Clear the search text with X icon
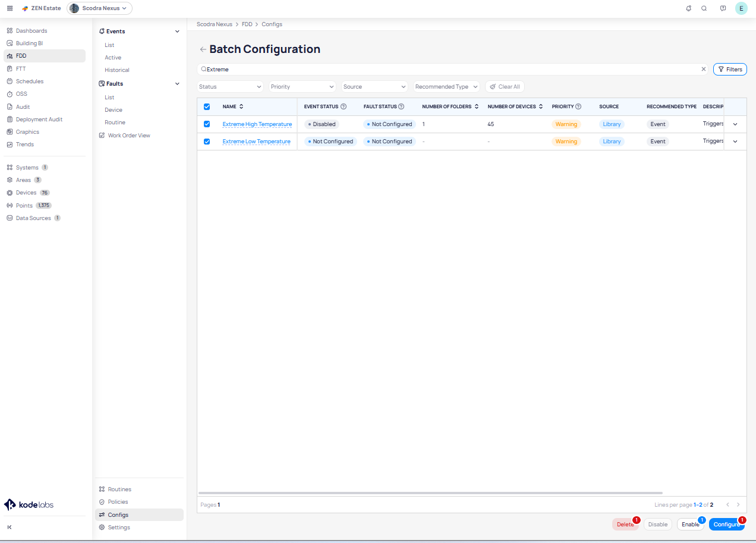The width and height of the screenshot is (756, 543). [704, 70]
